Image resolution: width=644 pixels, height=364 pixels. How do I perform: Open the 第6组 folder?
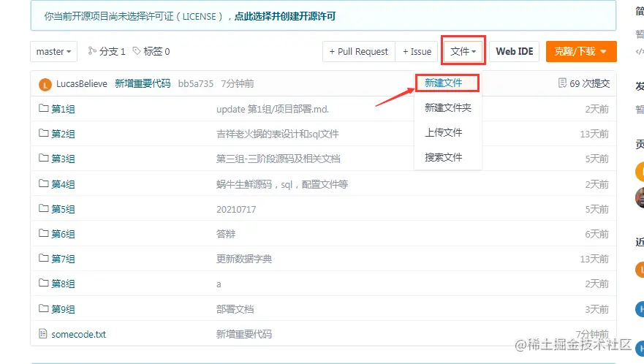coord(63,234)
